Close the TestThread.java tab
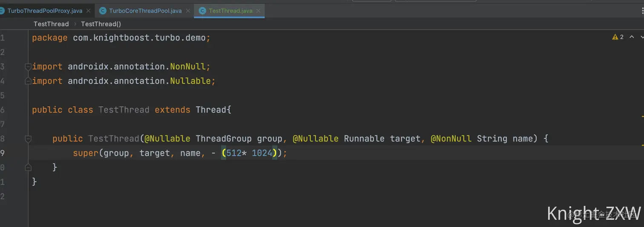The width and height of the screenshot is (644, 227). pos(258,11)
